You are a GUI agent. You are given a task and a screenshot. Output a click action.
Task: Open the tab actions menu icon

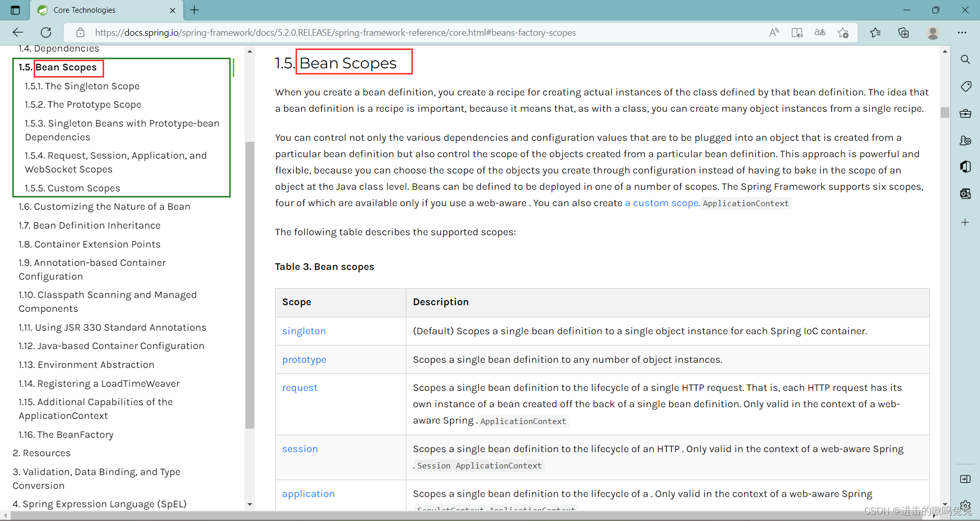15,10
